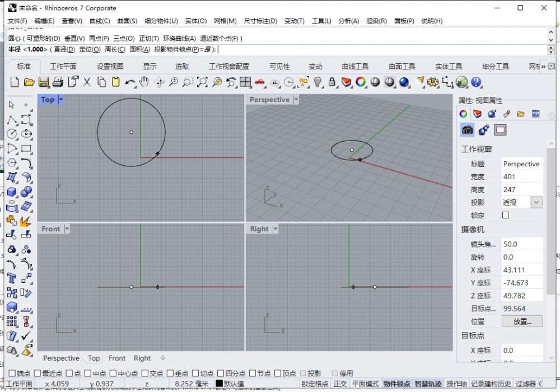This screenshot has width=560, height=392.
Task: Click the Undo arrow icon
Action: point(130,82)
